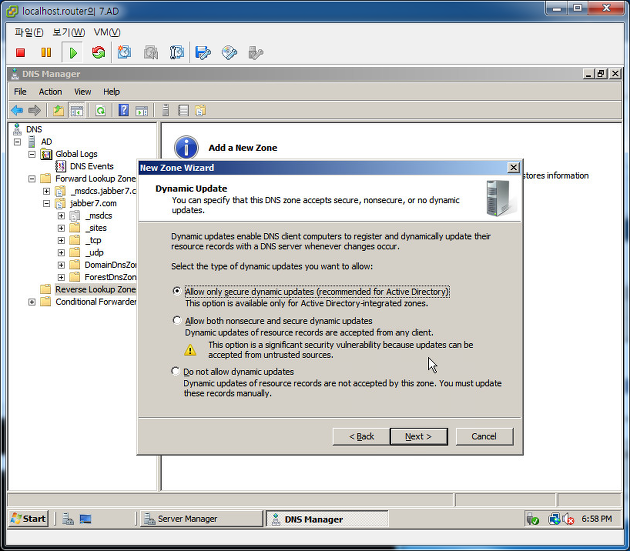Click the new server toolbar icon

166,111
